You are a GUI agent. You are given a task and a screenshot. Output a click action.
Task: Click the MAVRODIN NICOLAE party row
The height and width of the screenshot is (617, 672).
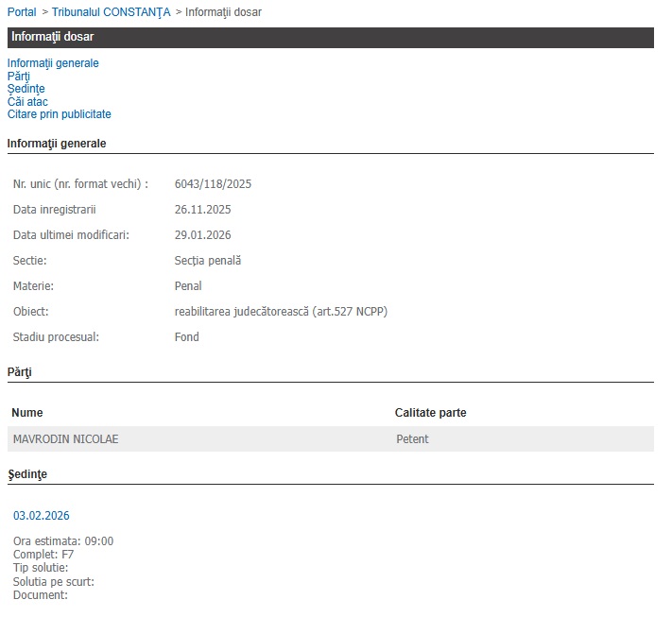66,439
